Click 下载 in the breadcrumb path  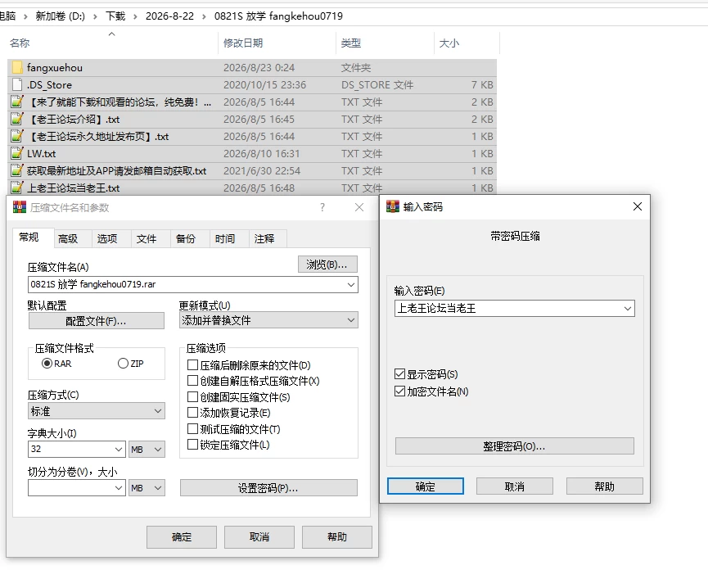pos(115,16)
